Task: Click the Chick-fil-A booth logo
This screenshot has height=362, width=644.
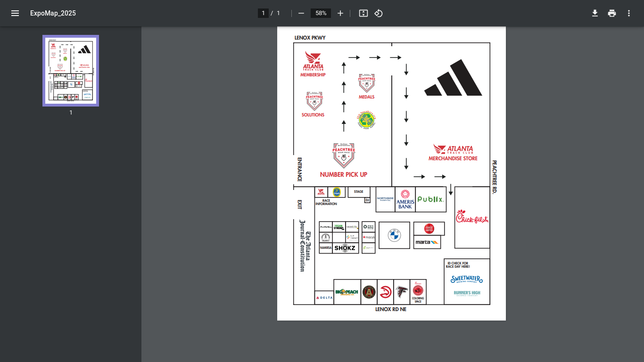Action: click(x=472, y=217)
